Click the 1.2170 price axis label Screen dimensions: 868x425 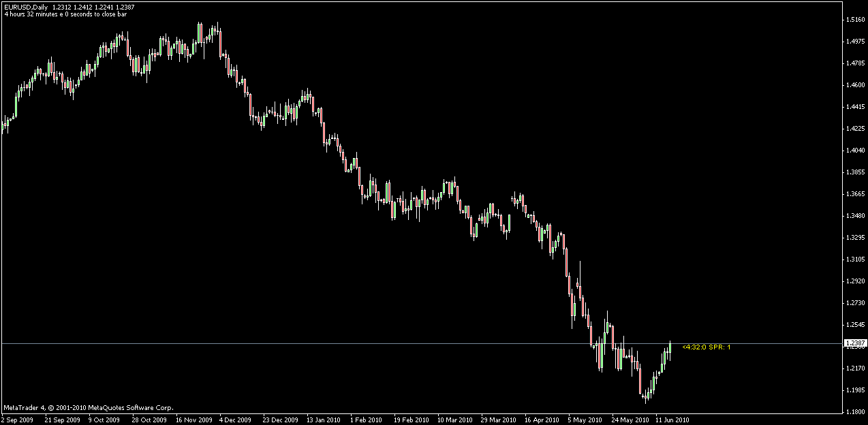855,368
